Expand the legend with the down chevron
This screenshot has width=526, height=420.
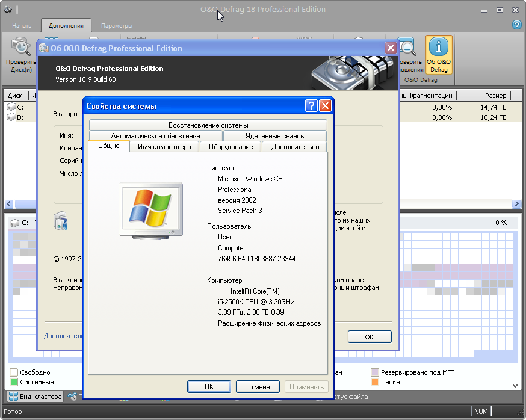pos(515,386)
